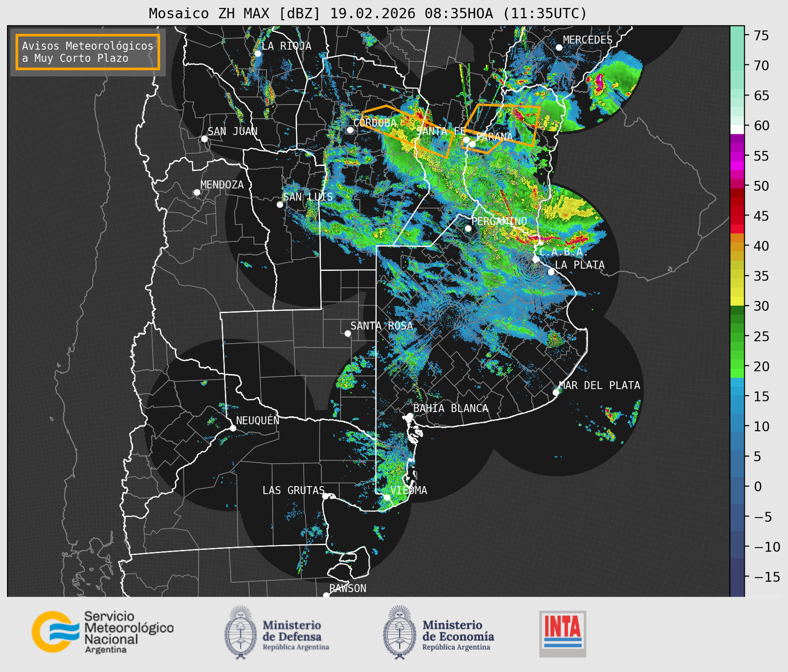Click the RAWSON city label
Screen dimensions: 788x672
coord(348,588)
